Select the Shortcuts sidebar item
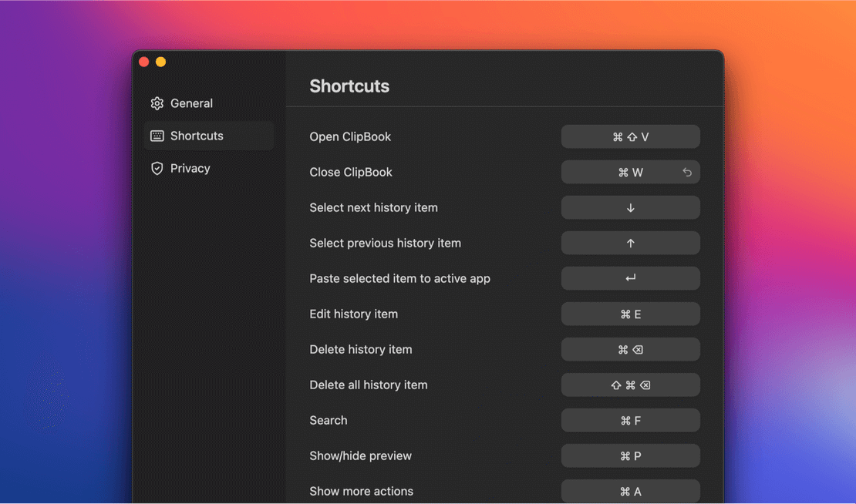The width and height of the screenshot is (856, 504). coord(209,136)
